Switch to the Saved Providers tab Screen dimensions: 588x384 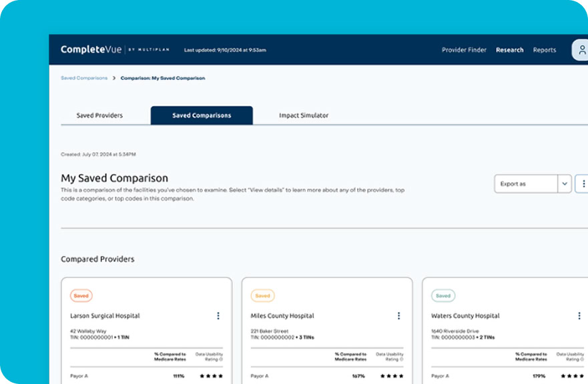pos(99,115)
